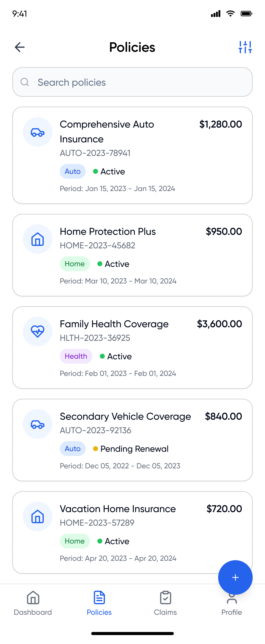Tap the Health tag chip
265x644 pixels.
pyautogui.click(x=76, y=356)
